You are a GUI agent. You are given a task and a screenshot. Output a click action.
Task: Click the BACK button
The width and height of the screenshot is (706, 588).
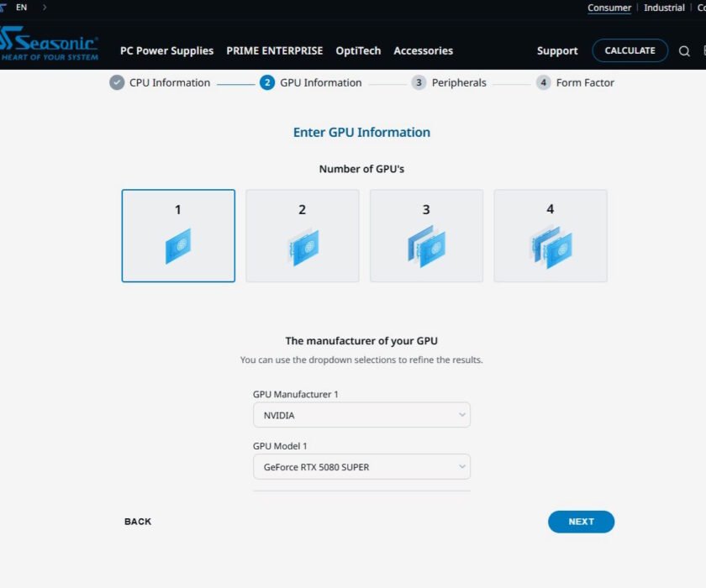pos(138,522)
